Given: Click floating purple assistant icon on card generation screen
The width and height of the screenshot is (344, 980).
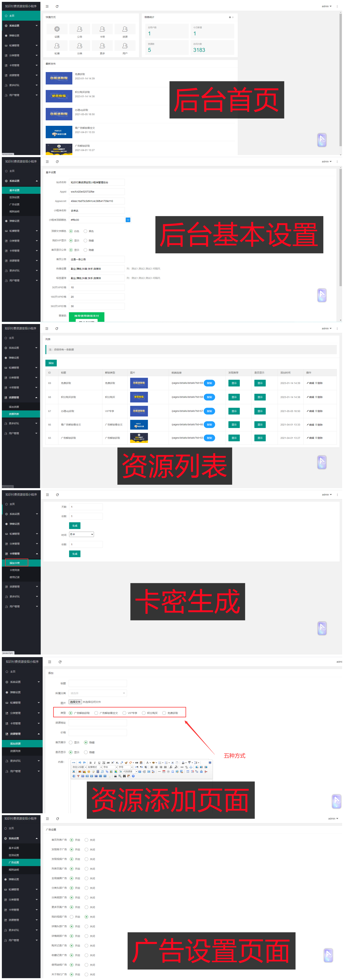Looking at the screenshot, I should [x=322, y=628].
